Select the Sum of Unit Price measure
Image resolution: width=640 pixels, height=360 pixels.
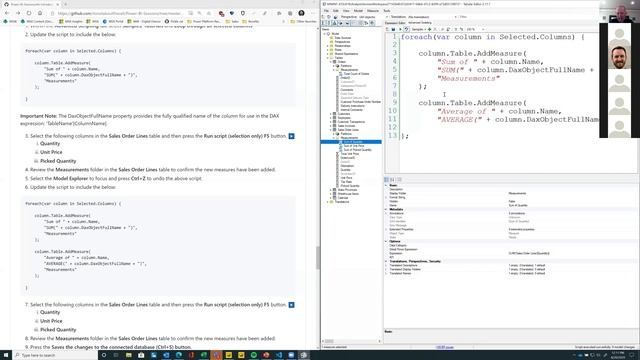[353, 146]
